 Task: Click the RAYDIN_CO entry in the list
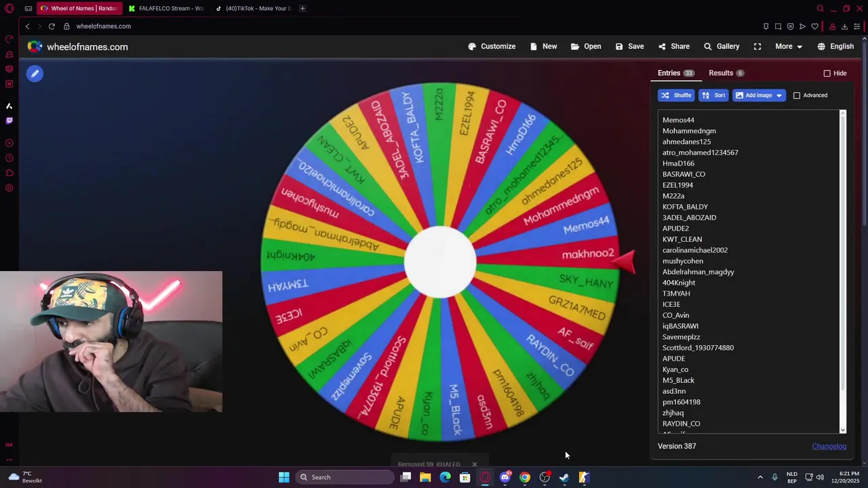[x=681, y=424]
